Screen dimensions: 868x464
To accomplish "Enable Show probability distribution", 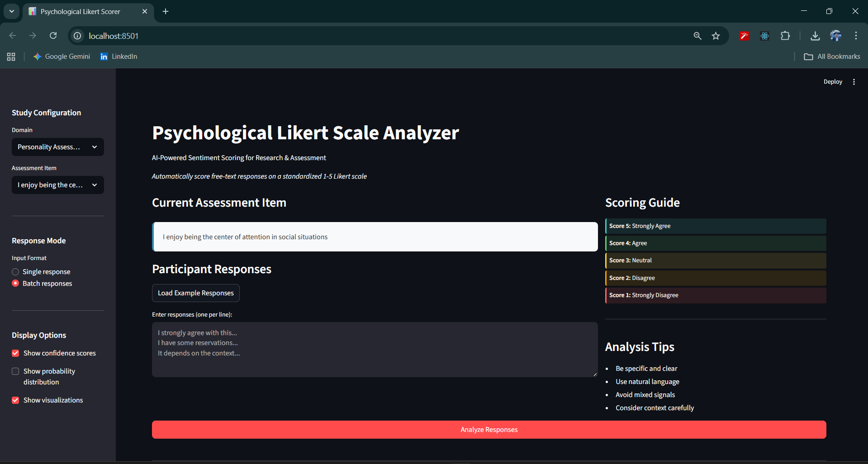I will (15, 371).
